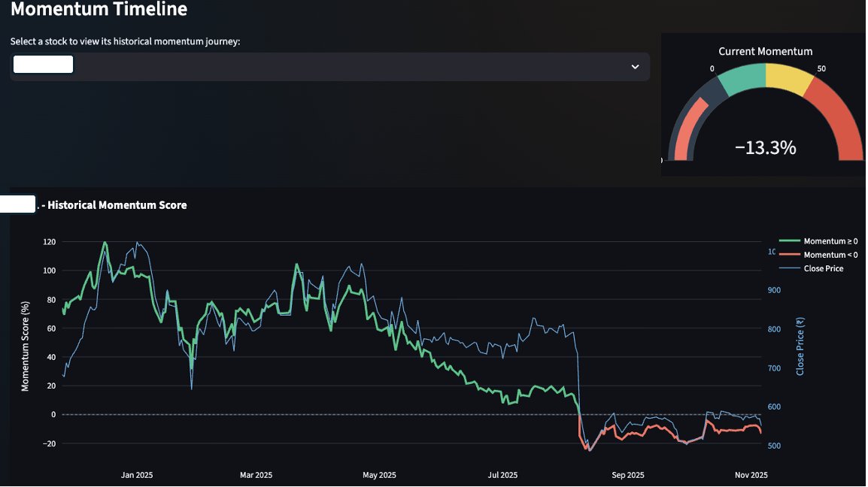This screenshot has width=868, height=487.
Task: Expand the selector using its chevron arrow
Action: coord(636,66)
